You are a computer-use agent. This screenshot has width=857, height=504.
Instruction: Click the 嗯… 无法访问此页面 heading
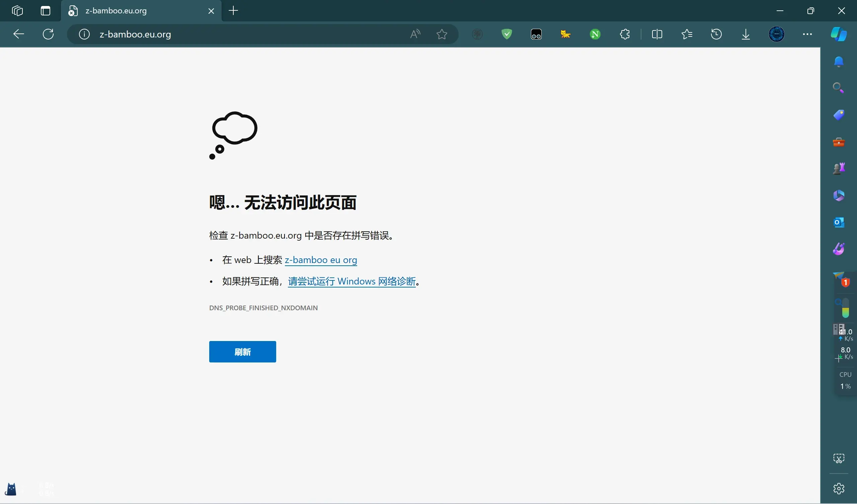(283, 202)
